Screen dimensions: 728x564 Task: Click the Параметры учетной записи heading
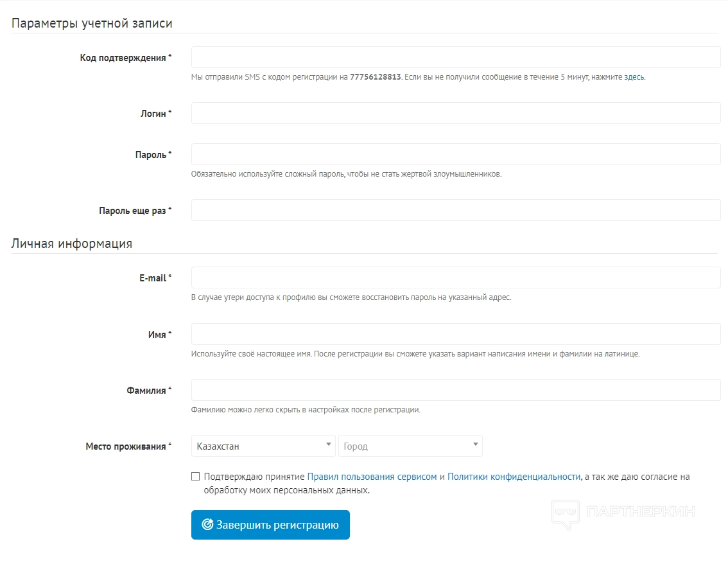[92, 24]
